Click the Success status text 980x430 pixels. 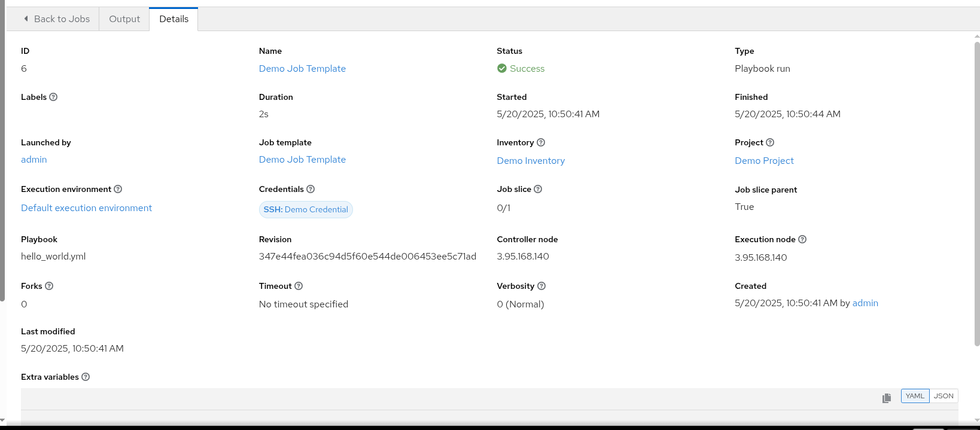coord(527,69)
